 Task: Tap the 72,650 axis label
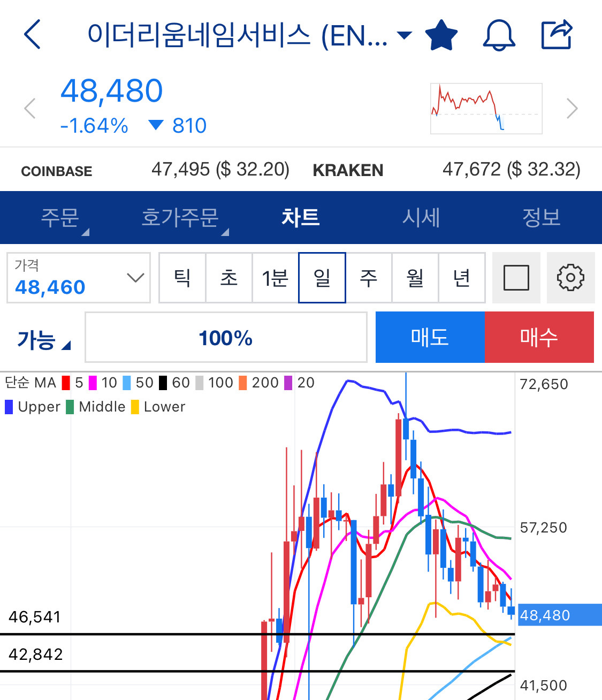[x=544, y=384]
